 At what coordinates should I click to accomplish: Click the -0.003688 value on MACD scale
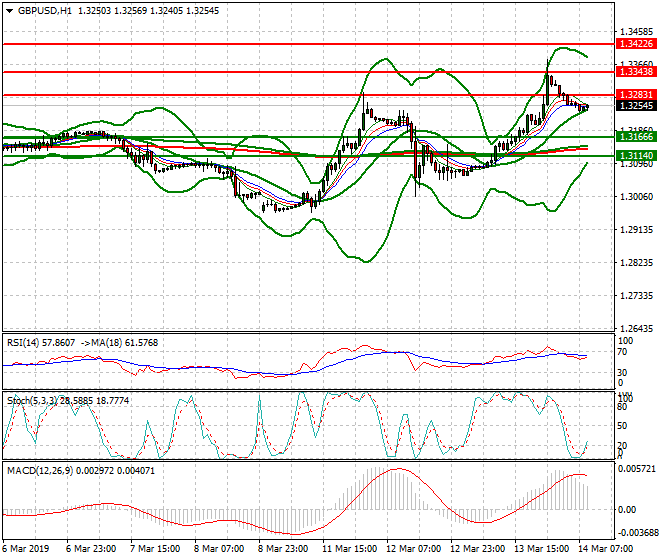638,534
